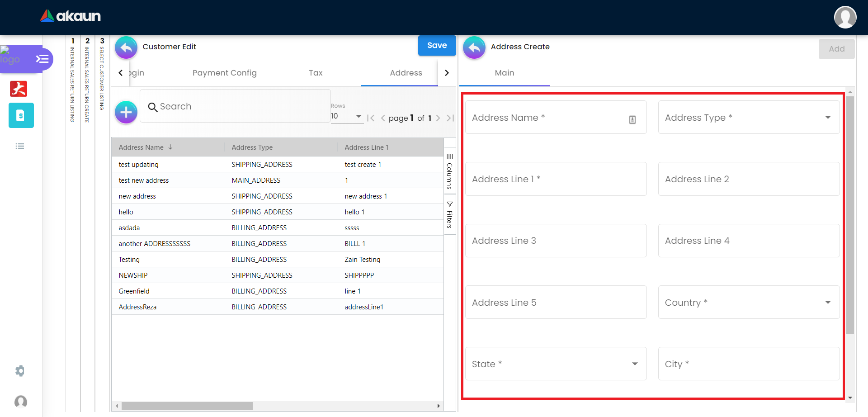Viewport: 868px width, 417px height.
Task: Click the Save button
Action: [x=437, y=46]
